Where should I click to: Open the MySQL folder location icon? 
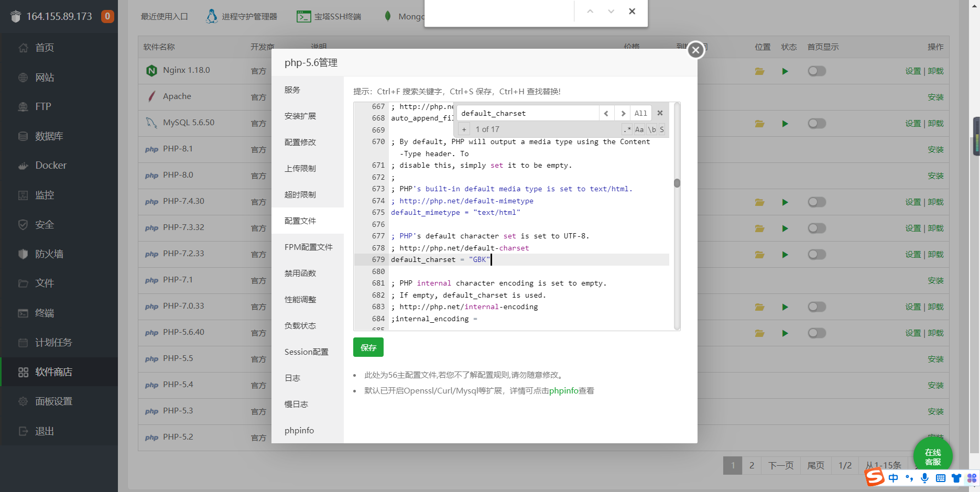pos(759,123)
